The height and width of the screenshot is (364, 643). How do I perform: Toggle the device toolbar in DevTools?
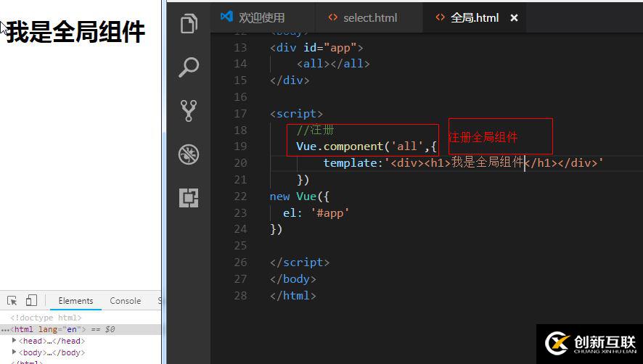(31, 300)
